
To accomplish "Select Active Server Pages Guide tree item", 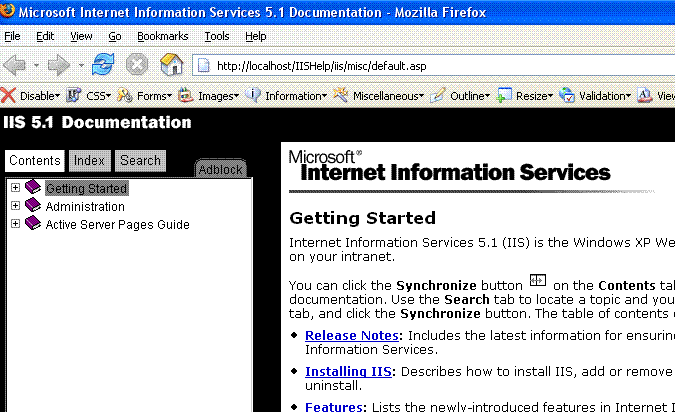I will [118, 225].
